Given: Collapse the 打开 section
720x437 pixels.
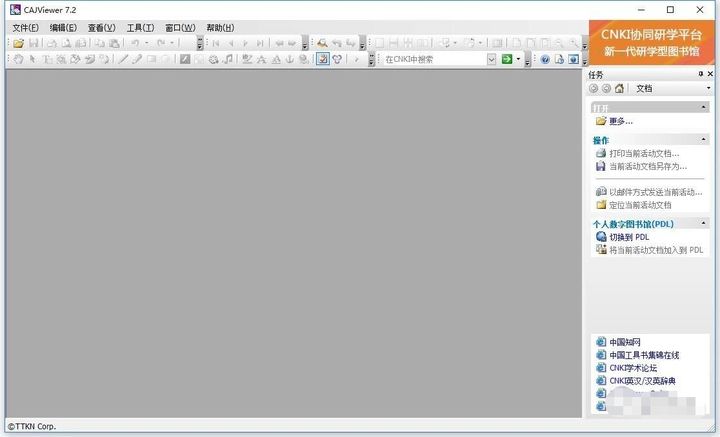Looking at the screenshot, I should coord(703,107).
